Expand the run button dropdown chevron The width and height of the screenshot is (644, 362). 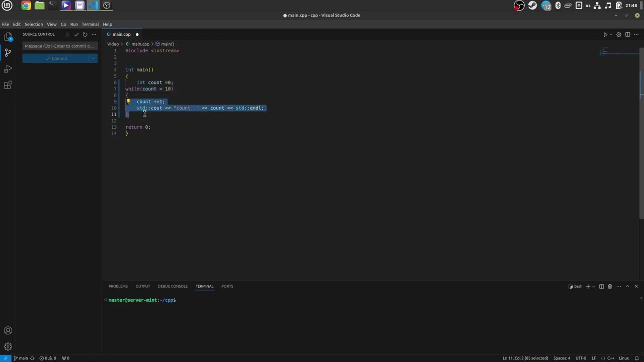click(611, 35)
